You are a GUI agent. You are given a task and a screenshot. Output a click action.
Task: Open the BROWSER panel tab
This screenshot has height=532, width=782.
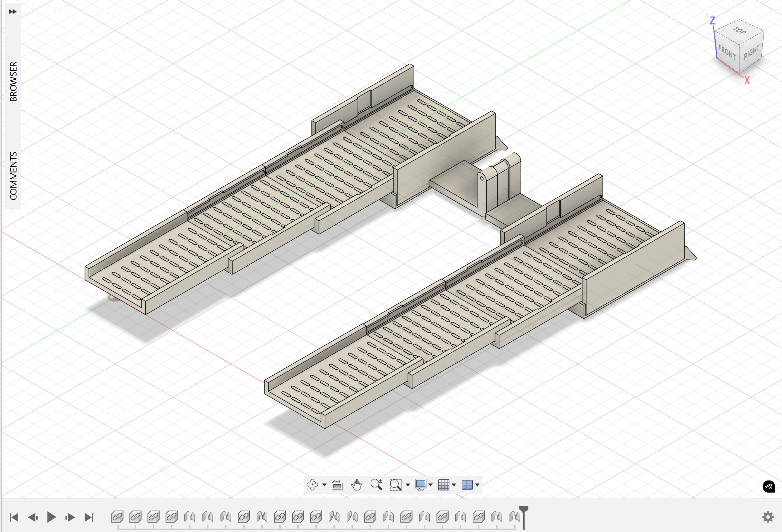point(14,82)
